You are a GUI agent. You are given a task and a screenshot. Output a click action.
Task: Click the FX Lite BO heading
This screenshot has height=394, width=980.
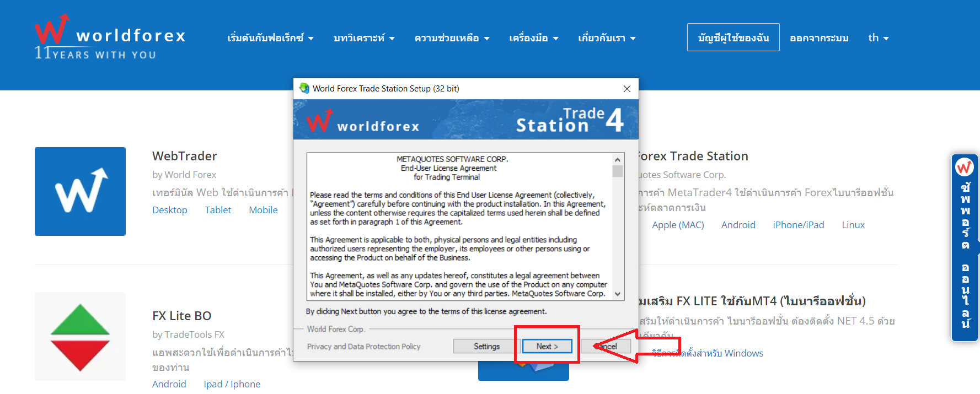(182, 316)
